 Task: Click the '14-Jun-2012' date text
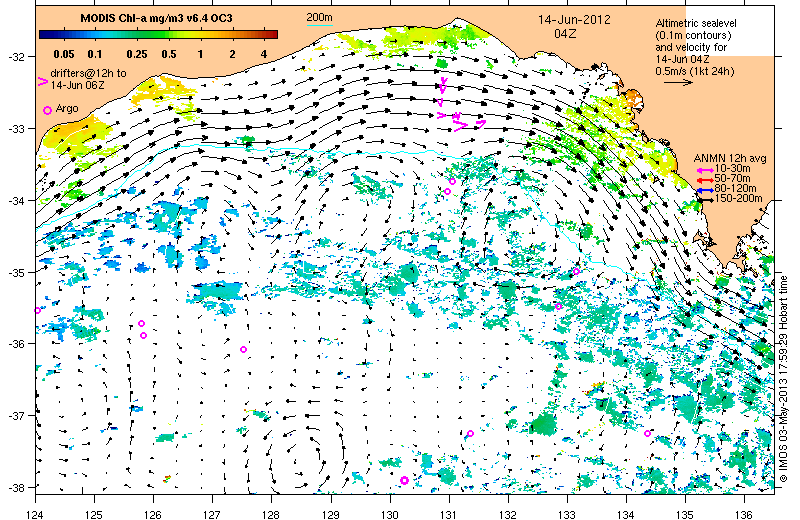[x=574, y=20]
